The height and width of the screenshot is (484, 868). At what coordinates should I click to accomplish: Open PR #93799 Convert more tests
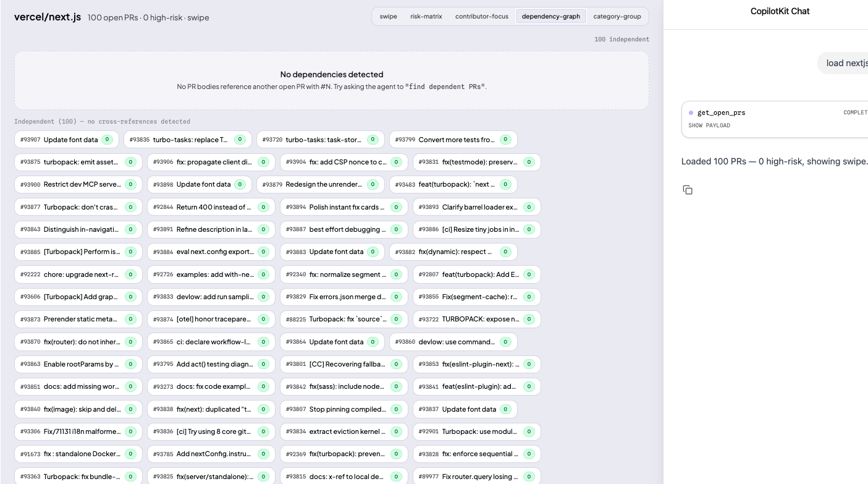[453, 140]
